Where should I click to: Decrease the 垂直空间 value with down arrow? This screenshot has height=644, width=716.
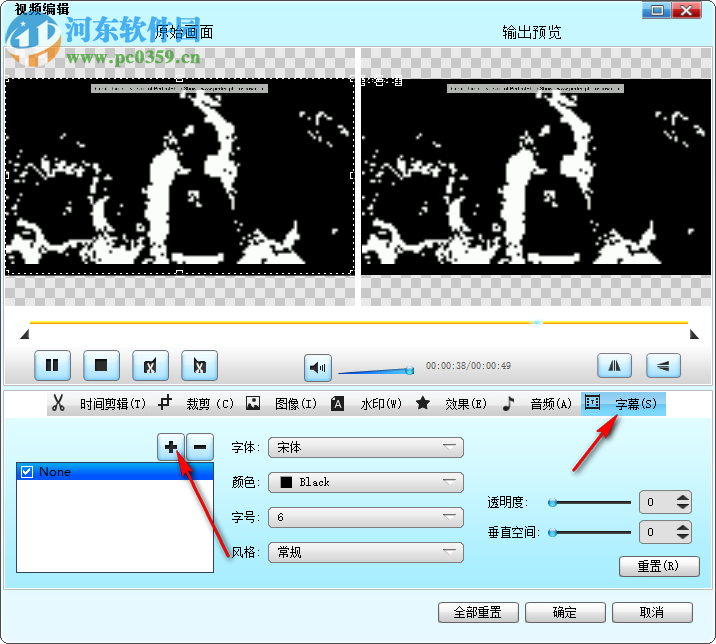click(683, 537)
